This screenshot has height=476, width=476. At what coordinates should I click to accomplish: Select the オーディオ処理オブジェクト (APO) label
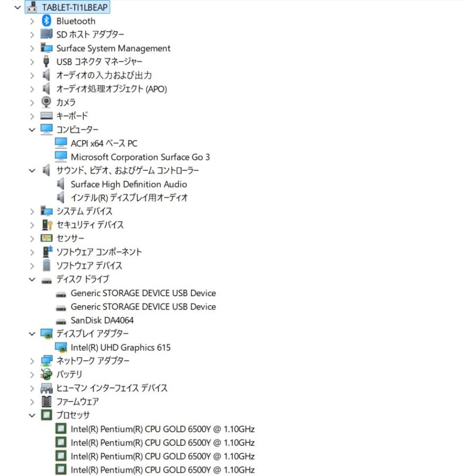112,89
